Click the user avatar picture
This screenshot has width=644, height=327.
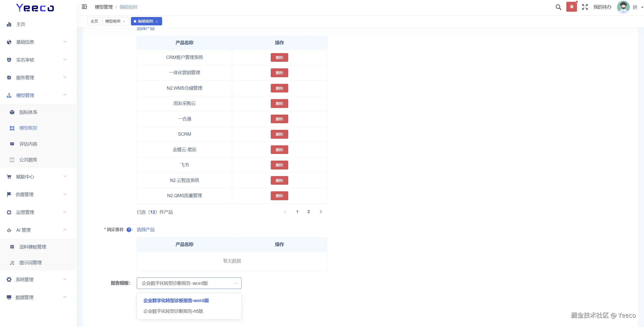pos(623,7)
